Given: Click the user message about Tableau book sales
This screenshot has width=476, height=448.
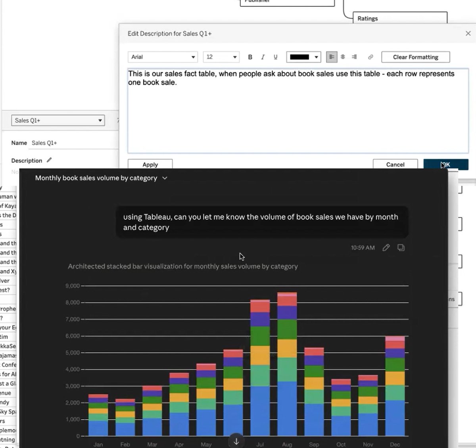Looking at the screenshot, I should click(x=262, y=222).
